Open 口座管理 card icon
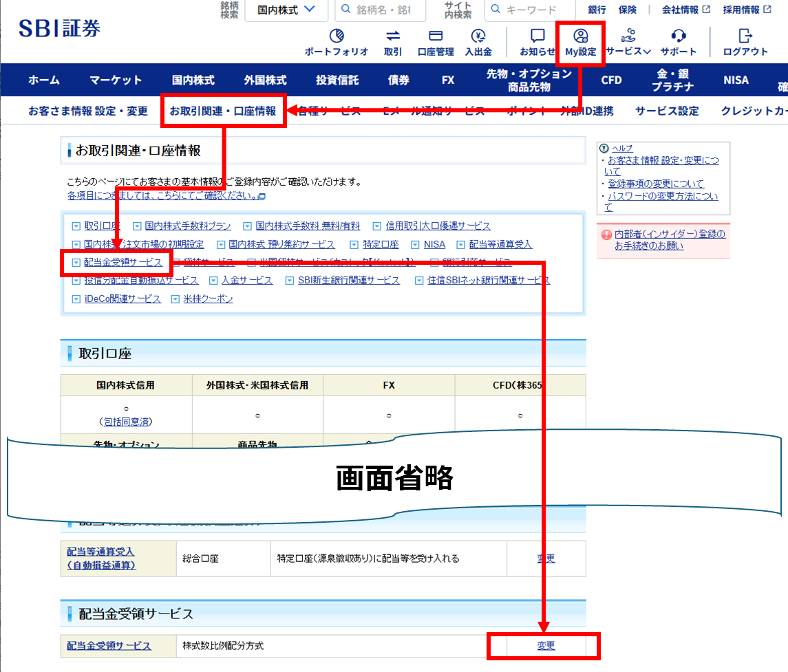 click(436, 36)
